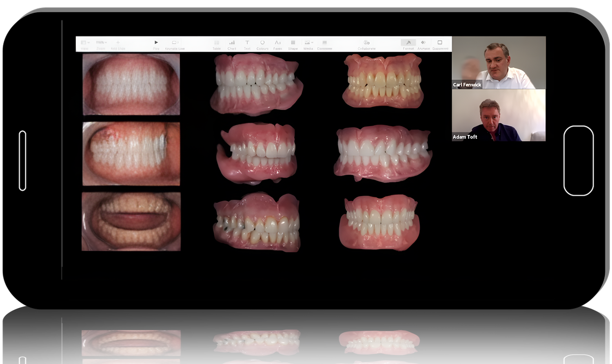Toggle the Animate inspector panel
The height and width of the screenshot is (364, 612).
(x=424, y=43)
